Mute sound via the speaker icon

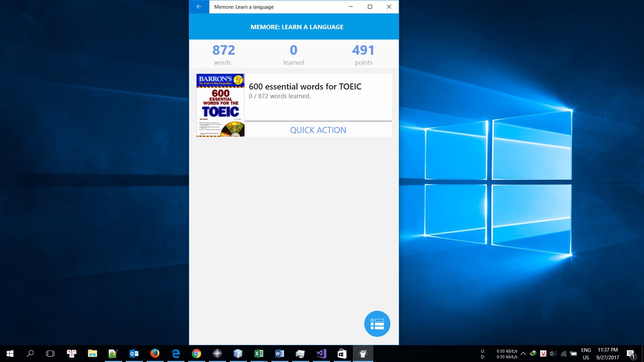coord(553,353)
